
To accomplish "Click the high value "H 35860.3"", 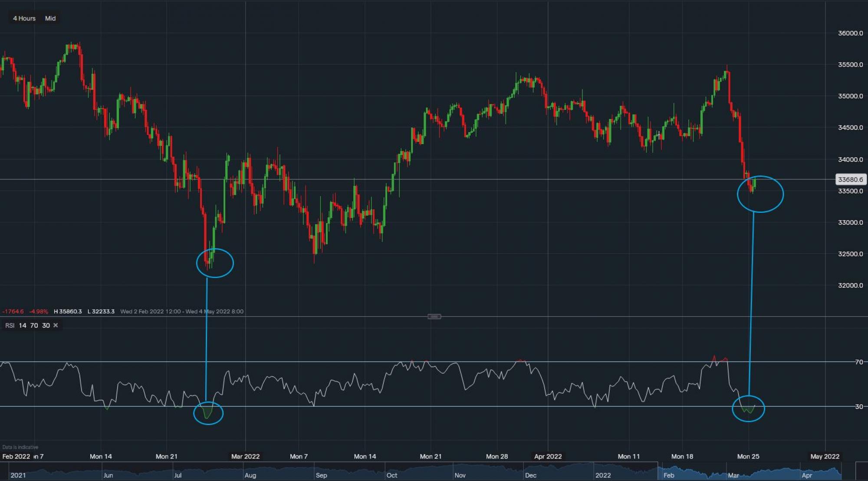I will pyautogui.click(x=67, y=311).
